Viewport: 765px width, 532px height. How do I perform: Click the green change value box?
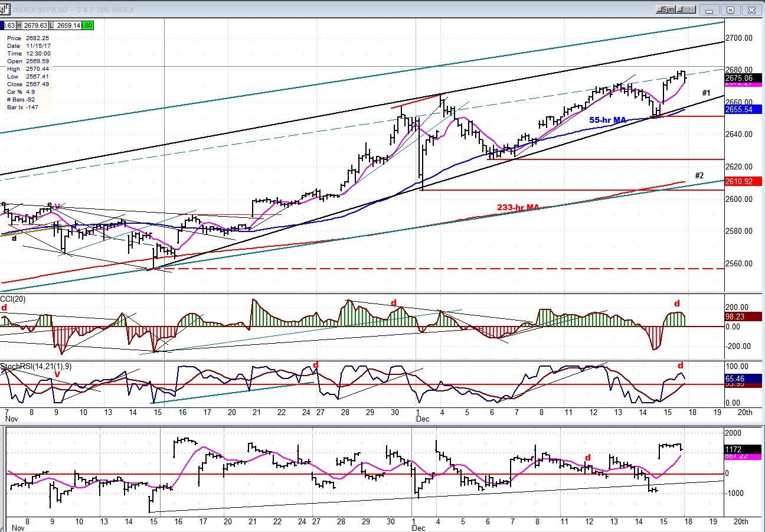pos(87,25)
